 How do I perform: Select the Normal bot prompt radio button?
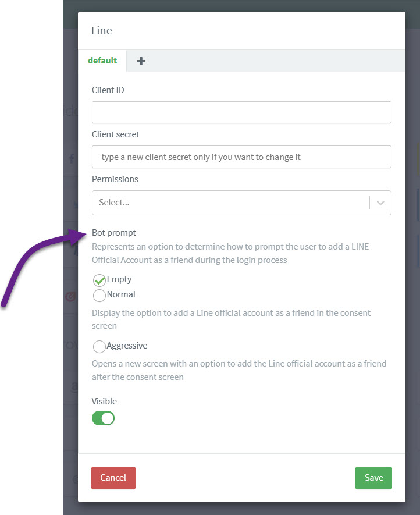(99, 295)
